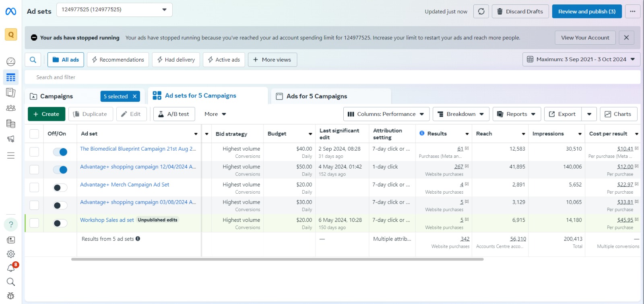Open the date range selector Maximum: 3 Sep 2021
The image size is (644, 304).
coord(581,59)
